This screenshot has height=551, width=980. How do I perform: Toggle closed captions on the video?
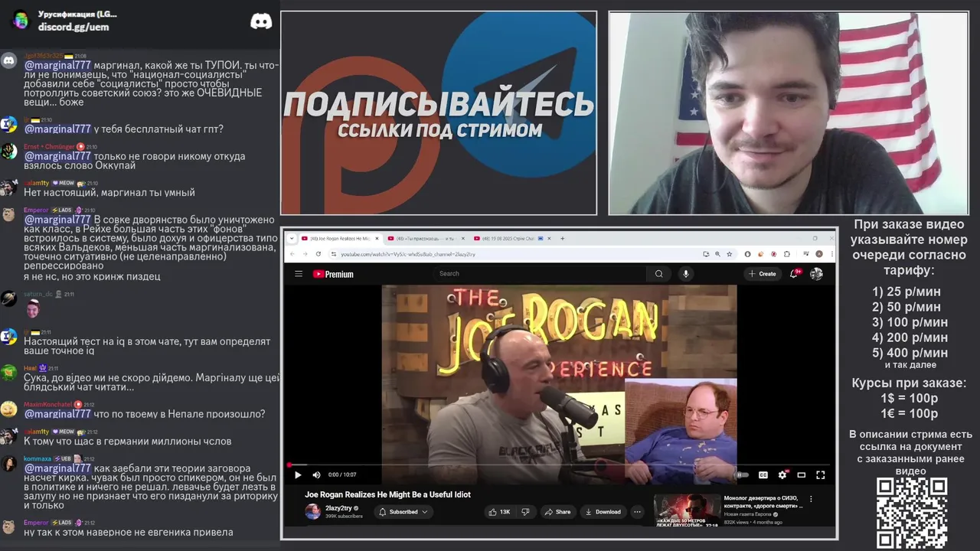click(763, 474)
